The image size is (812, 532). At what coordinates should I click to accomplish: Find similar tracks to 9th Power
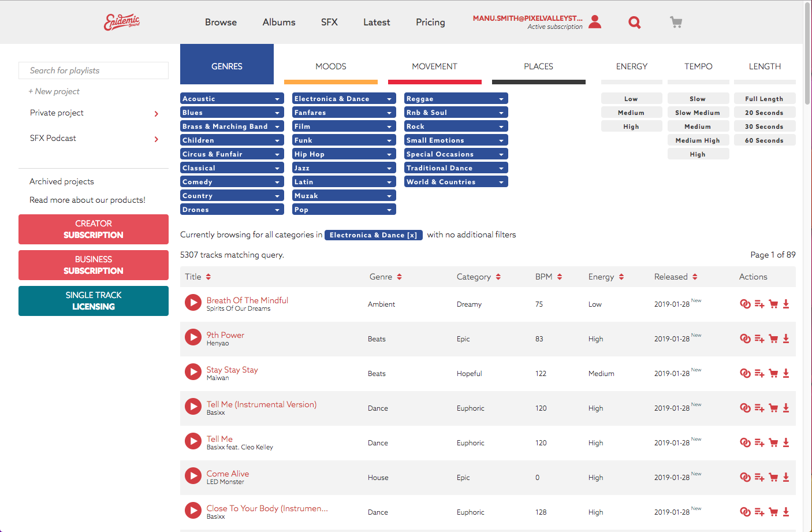pos(745,339)
